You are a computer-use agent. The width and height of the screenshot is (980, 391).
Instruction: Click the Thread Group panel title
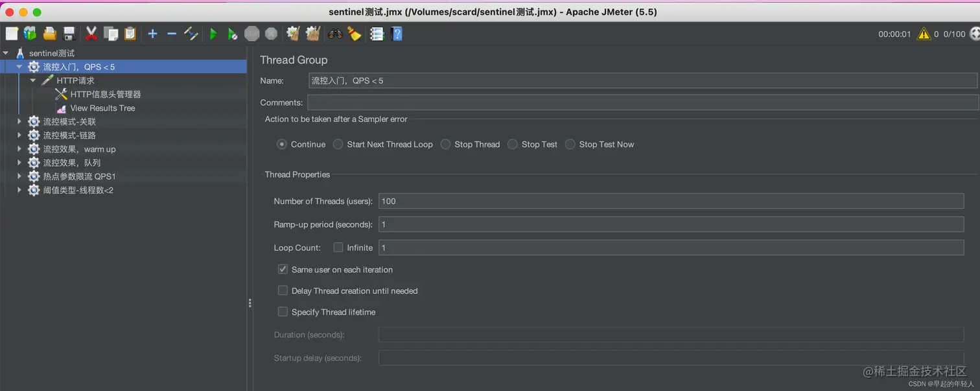[x=294, y=60]
